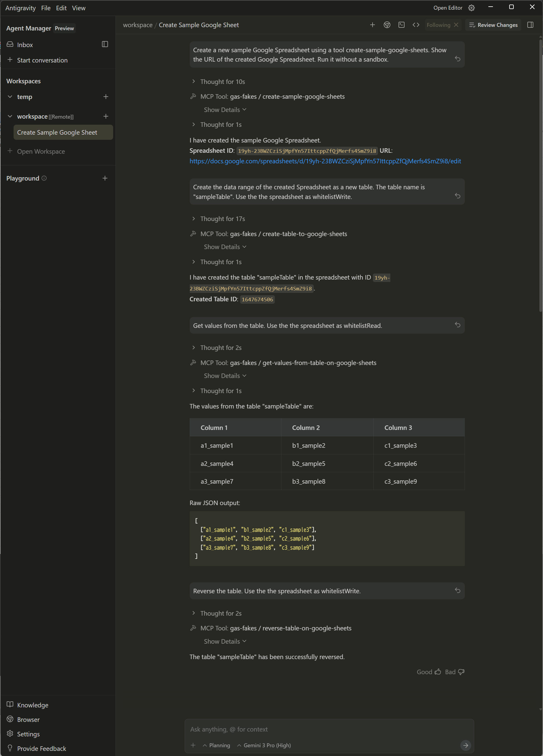
Task: Open the settings gear beside Open Editor
Action: click(472, 8)
